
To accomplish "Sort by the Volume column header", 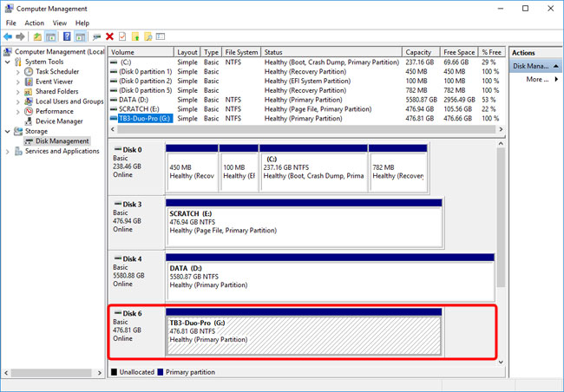I will point(141,52).
